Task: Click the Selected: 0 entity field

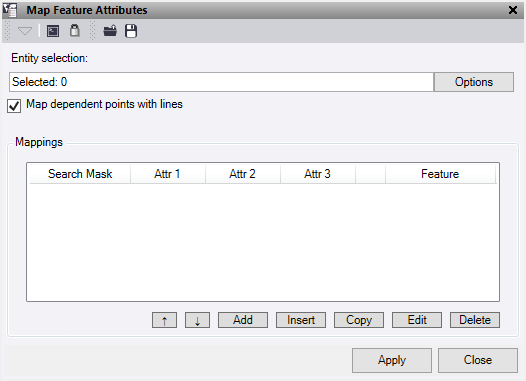Action: coord(221,82)
